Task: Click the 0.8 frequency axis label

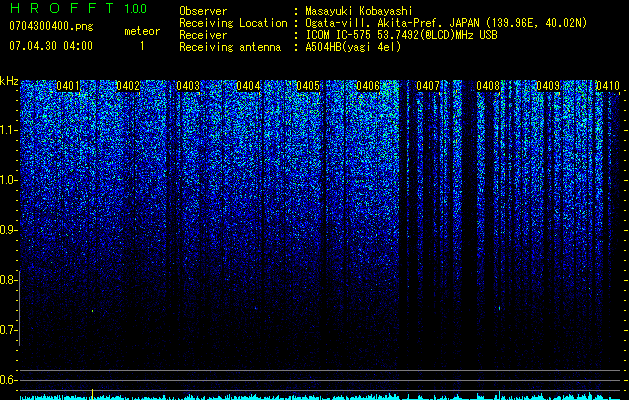Action: point(8,280)
